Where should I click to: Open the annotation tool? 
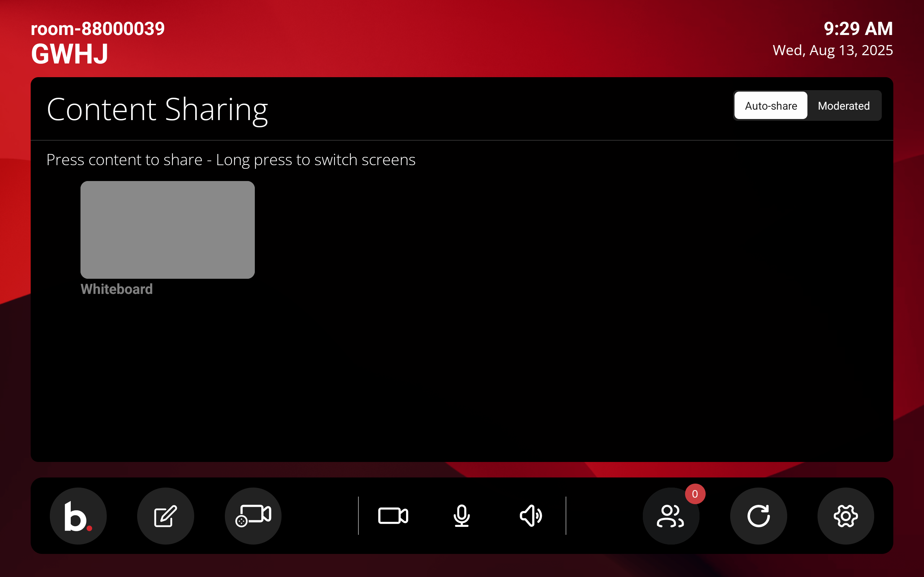click(x=165, y=516)
